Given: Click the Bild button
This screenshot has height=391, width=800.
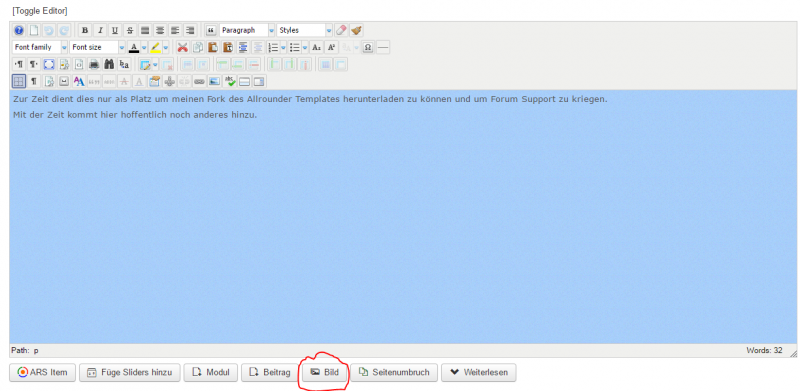Looking at the screenshot, I should [x=325, y=373].
